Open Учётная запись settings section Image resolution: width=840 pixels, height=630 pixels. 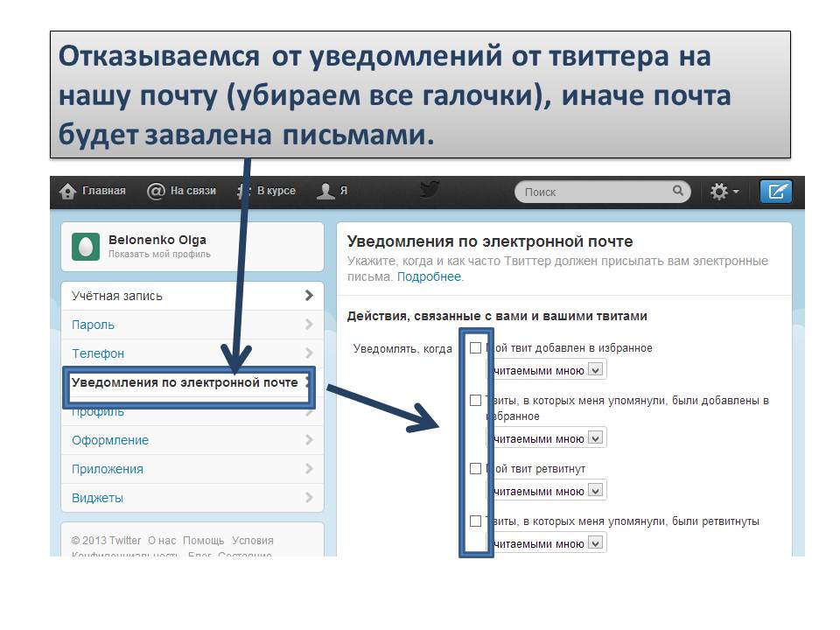[192, 296]
